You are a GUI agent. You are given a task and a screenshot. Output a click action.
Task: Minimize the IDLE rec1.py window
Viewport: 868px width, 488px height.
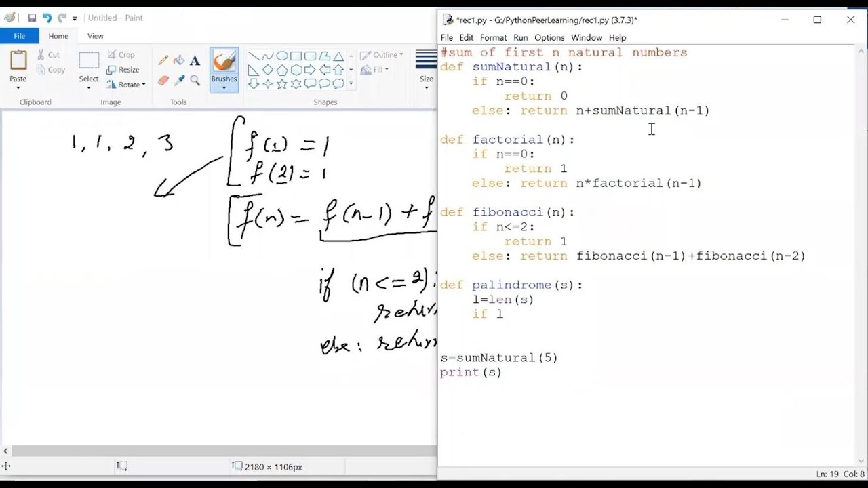[785, 20]
